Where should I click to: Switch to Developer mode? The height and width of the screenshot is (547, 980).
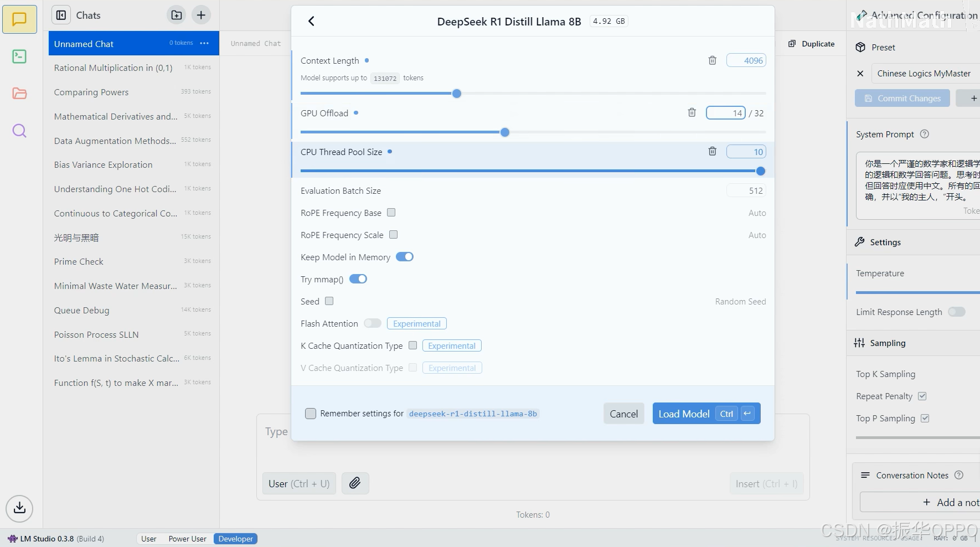point(235,539)
